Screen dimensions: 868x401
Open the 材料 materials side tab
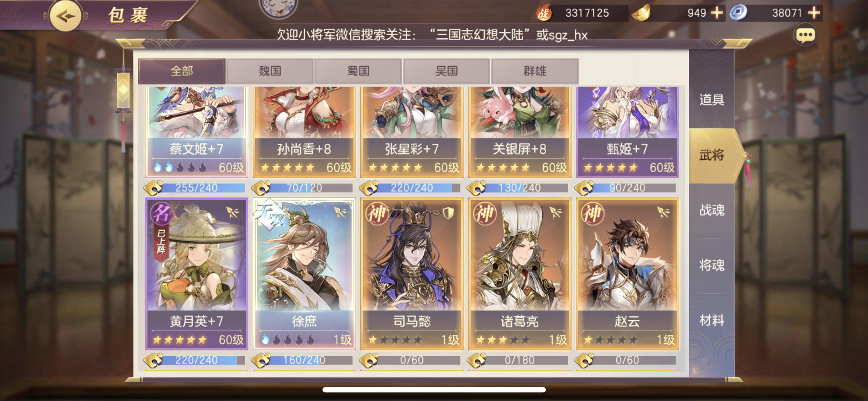(x=711, y=320)
